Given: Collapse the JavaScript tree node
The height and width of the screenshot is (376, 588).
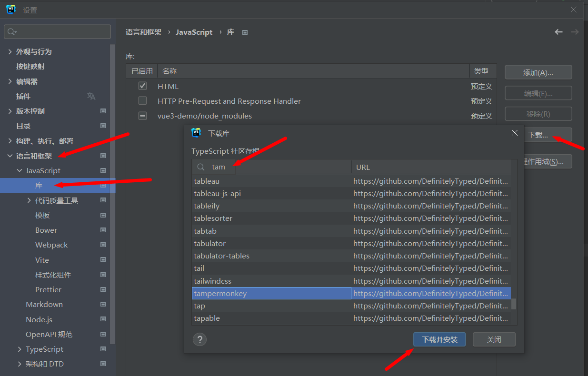Looking at the screenshot, I should [x=20, y=170].
